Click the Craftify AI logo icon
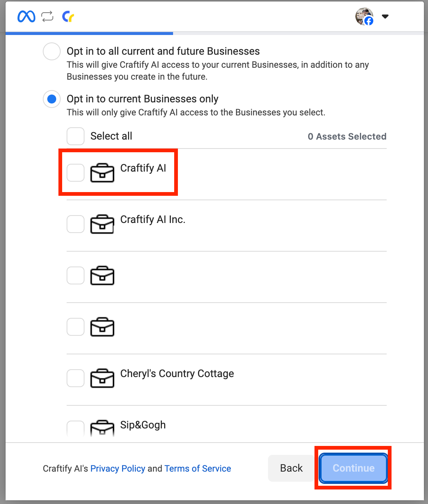Image resolution: width=428 pixels, height=504 pixels. click(68, 16)
